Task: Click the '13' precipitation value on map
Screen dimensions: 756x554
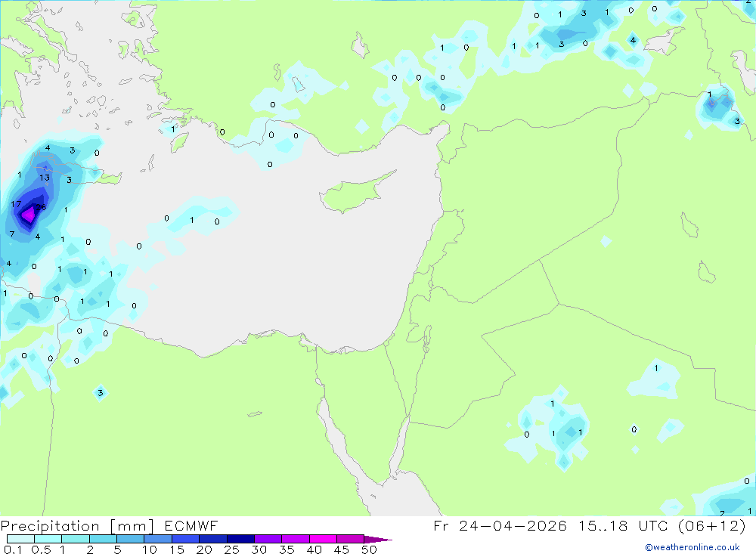Action: coord(45,178)
